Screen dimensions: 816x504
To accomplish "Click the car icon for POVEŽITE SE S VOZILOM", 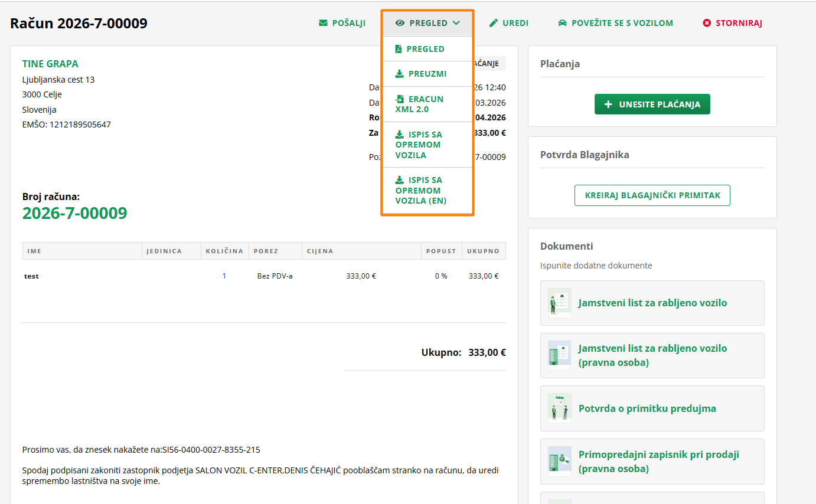I will 562,23.
